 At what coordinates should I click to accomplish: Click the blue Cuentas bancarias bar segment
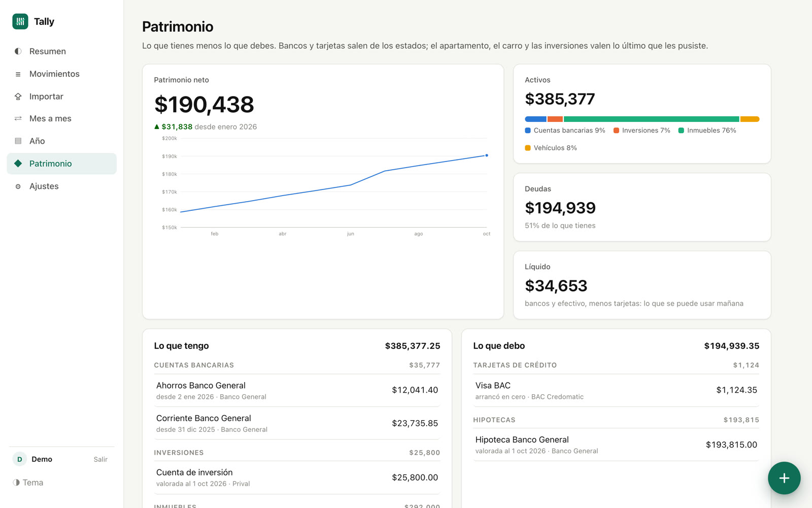point(535,119)
